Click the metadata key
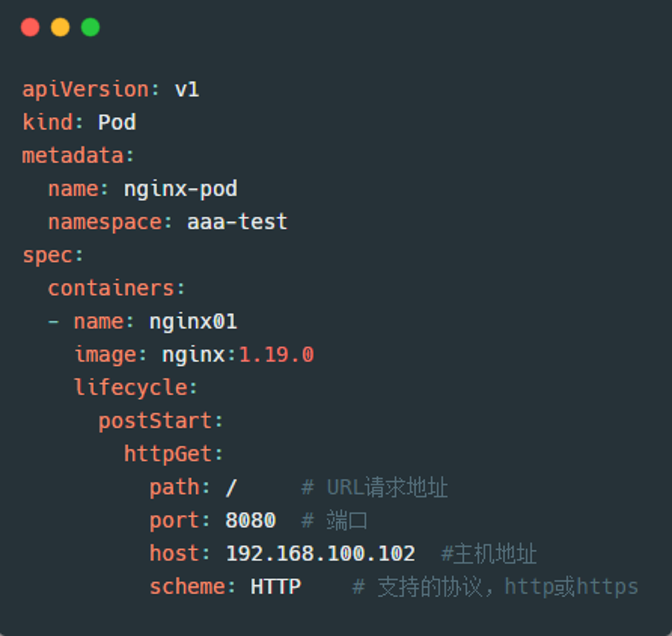 [x=73, y=156]
